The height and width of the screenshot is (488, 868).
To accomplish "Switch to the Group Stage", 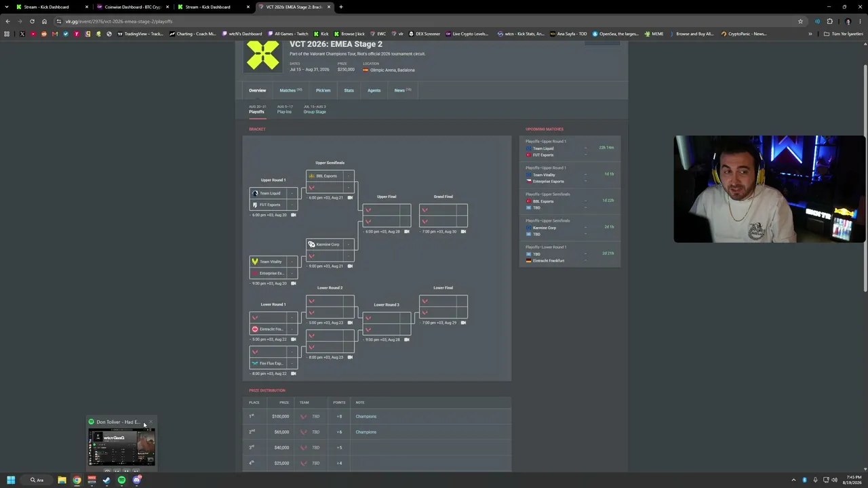I will pos(315,109).
